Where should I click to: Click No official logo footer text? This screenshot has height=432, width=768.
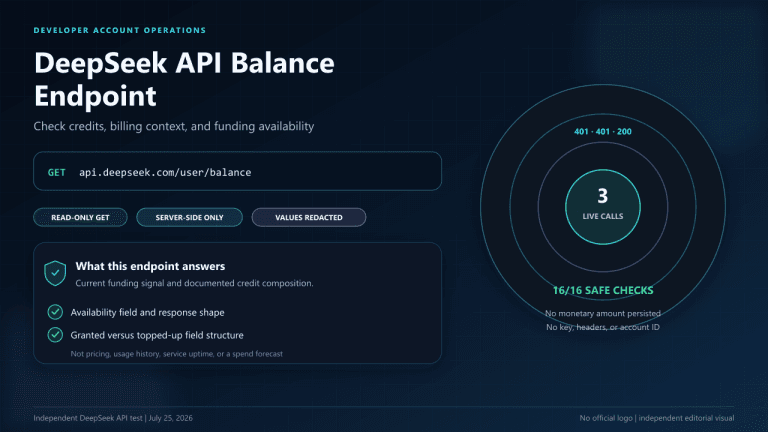pyautogui.click(x=657, y=418)
